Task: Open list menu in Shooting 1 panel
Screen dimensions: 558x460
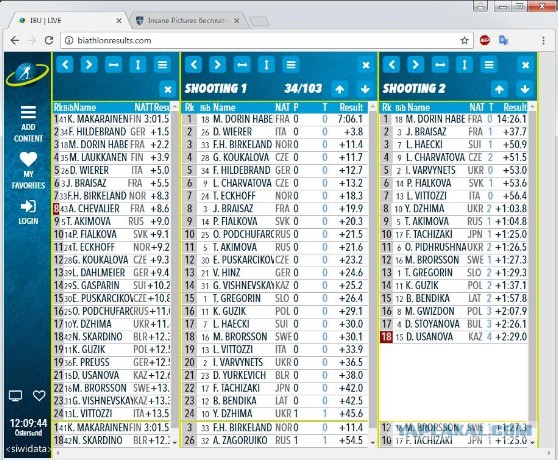Action: 291,65
